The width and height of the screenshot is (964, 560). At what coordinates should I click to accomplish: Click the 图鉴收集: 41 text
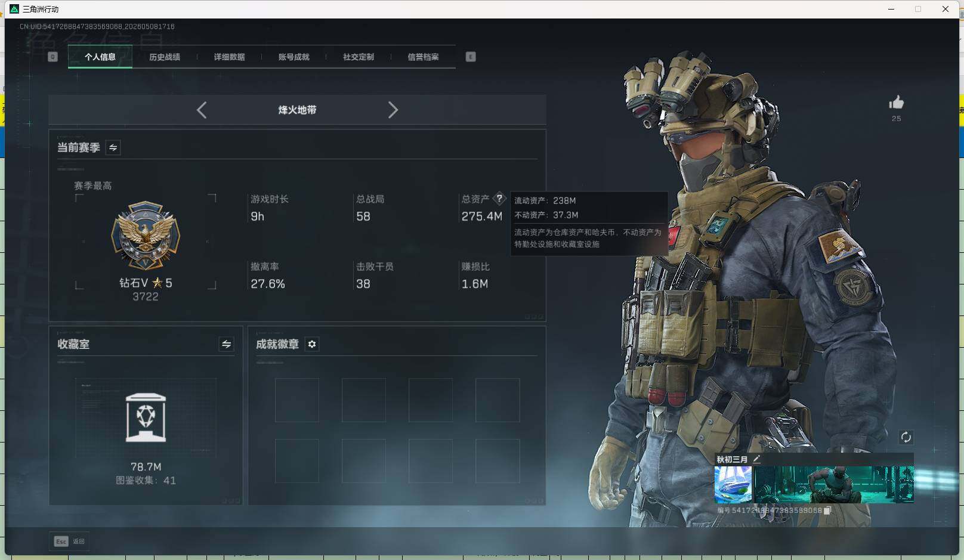pyautogui.click(x=146, y=480)
